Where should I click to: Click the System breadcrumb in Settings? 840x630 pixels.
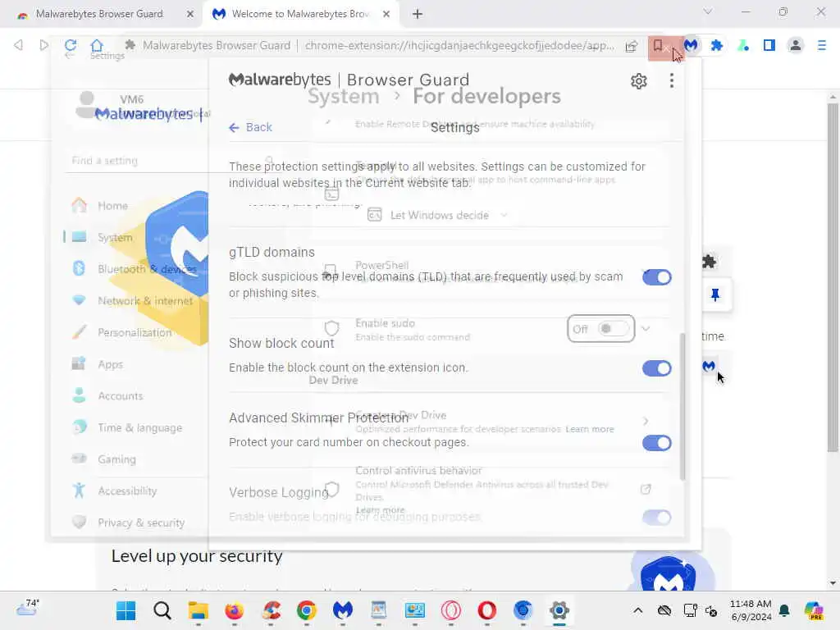pos(344,97)
